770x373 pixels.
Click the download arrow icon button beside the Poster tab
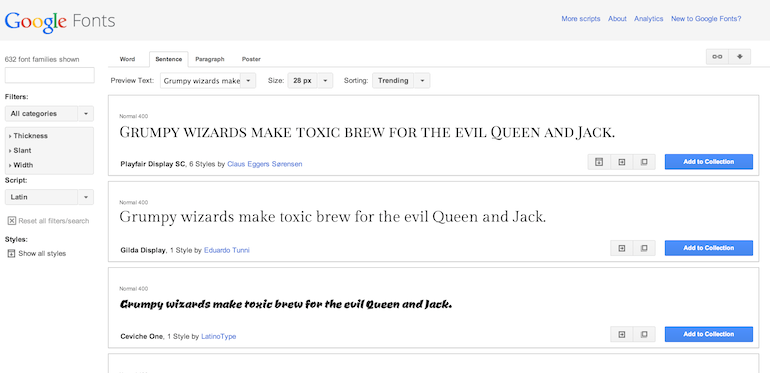[x=740, y=57]
